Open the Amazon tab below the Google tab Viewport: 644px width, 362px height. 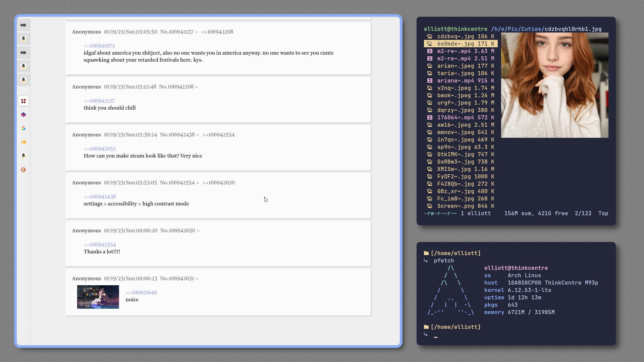[x=23, y=156]
